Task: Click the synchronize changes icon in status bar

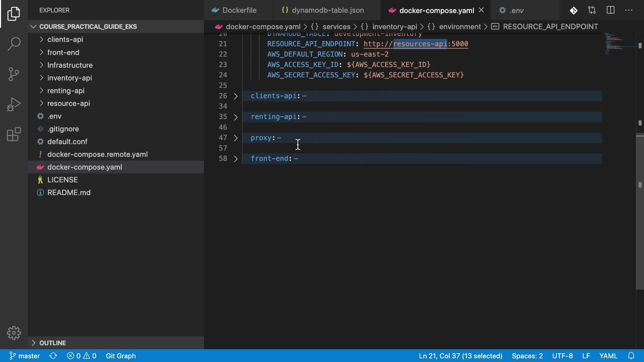Action: click(53, 356)
